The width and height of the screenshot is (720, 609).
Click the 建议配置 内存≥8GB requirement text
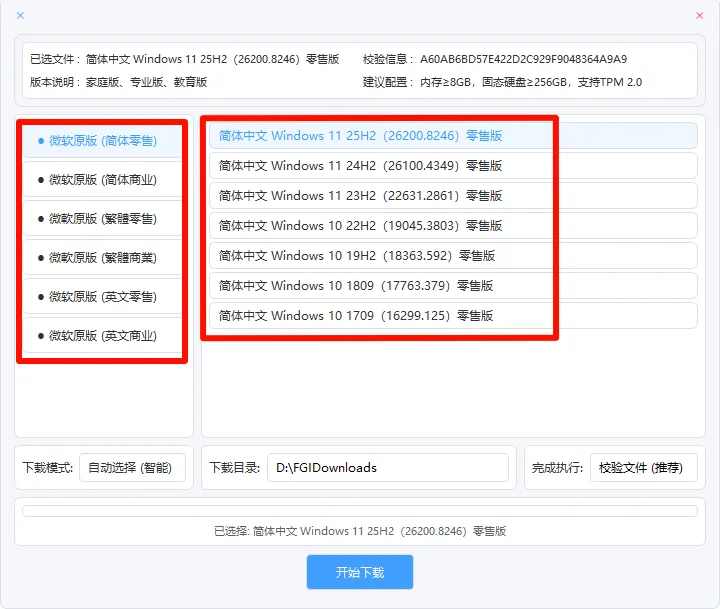click(x=531, y=82)
